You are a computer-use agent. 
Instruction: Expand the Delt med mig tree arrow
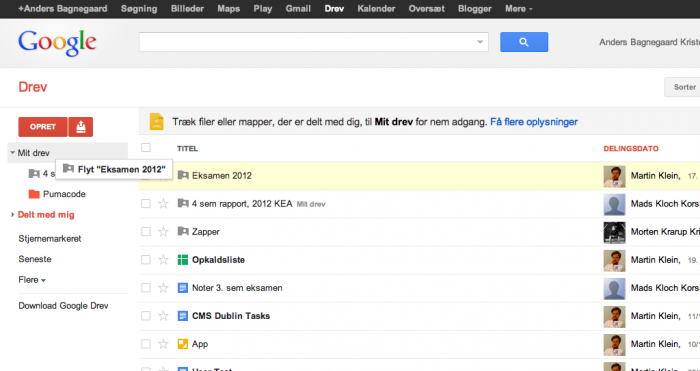(x=12, y=215)
